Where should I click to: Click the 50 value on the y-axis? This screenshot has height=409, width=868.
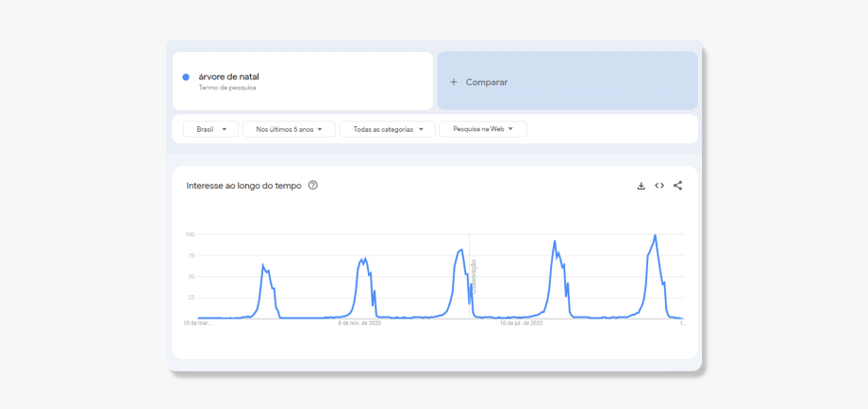191,277
